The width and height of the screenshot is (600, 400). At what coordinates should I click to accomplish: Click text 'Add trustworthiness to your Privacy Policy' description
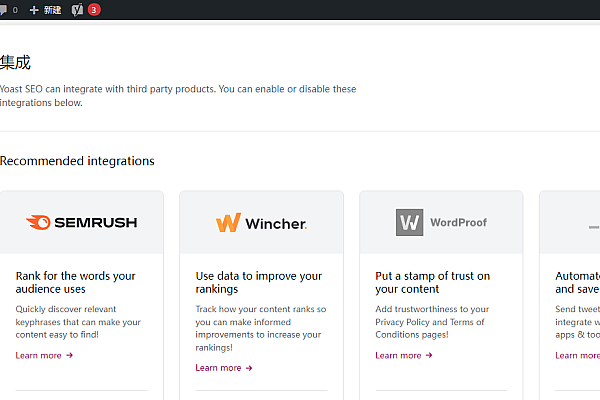click(432, 322)
